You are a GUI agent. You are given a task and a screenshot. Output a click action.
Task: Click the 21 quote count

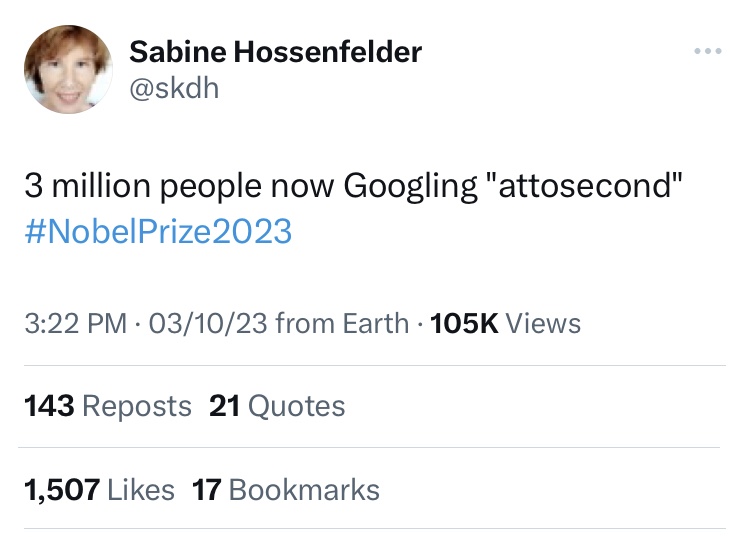click(225, 405)
